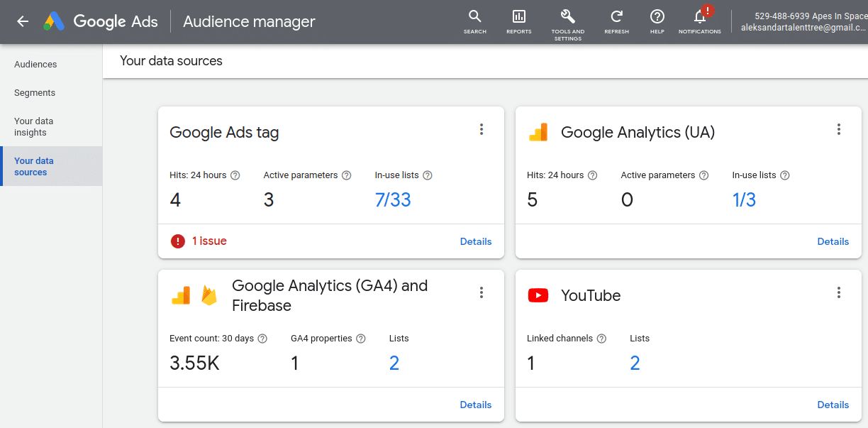Open Your data insights
Viewport: 868px width, 428px height.
[x=33, y=126]
